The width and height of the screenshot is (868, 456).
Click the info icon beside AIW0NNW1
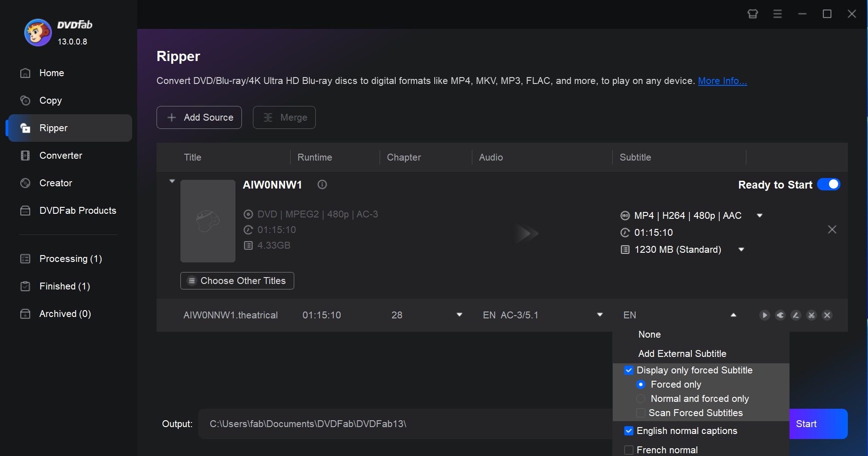click(322, 184)
